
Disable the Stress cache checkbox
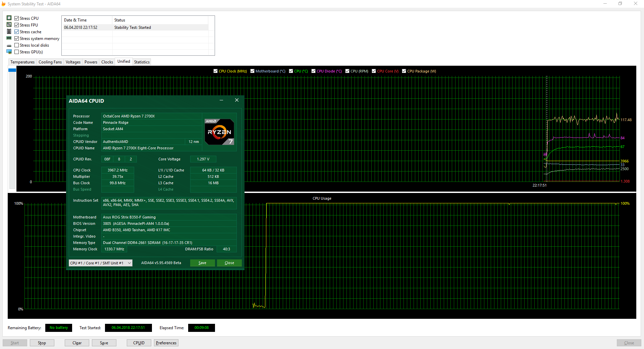(16, 32)
